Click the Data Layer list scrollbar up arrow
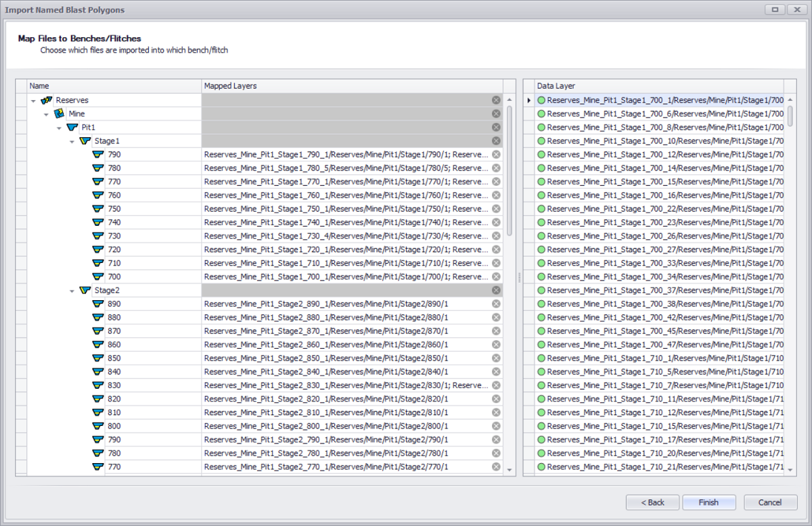Viewport: 812px width, 526px height. (x=790, y=100)
